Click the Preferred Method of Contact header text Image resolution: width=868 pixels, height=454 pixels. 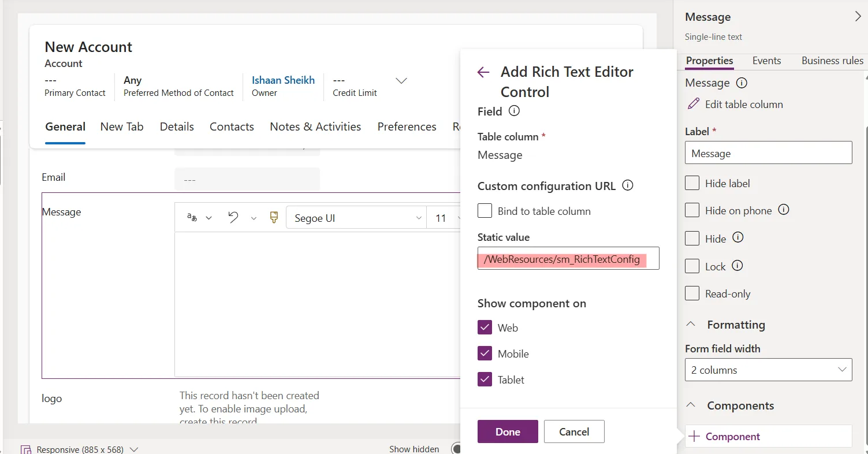click(178, 92)
